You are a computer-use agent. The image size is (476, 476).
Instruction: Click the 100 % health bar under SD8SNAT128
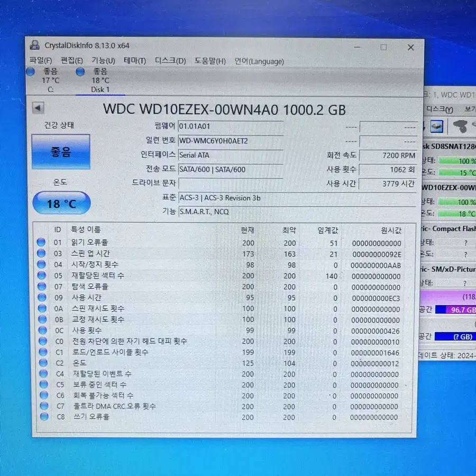457,161
